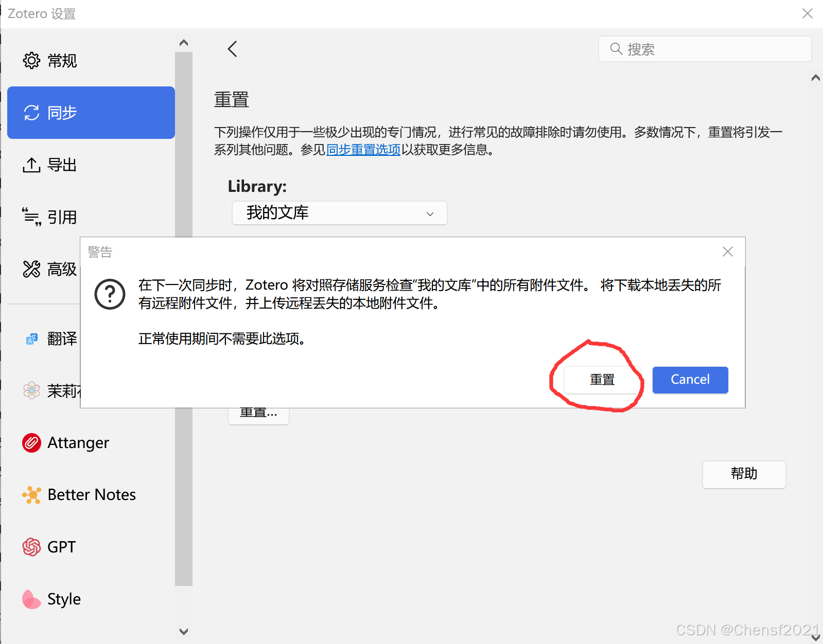Click the question mark warning icon
823x644 pixels.
tap(110, 294)
